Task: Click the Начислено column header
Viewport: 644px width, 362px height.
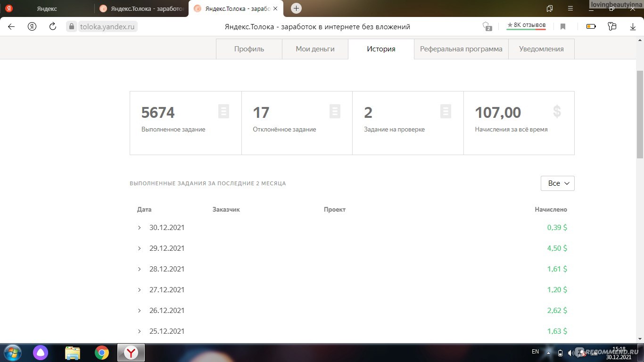Action: coord(551,209)
